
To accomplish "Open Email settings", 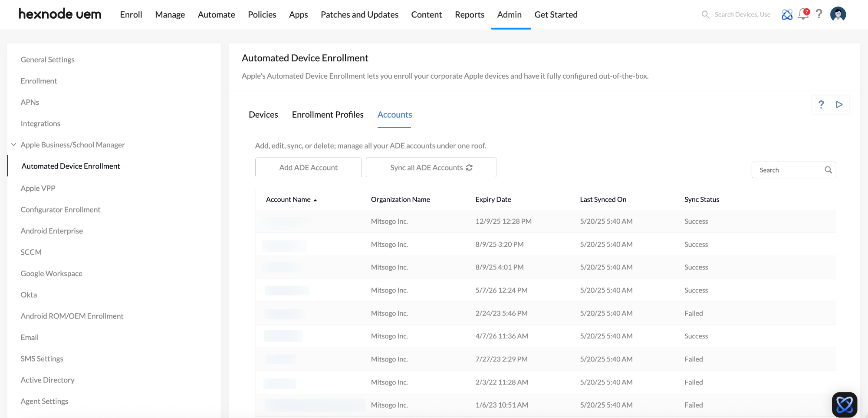I will click(30, 337).
